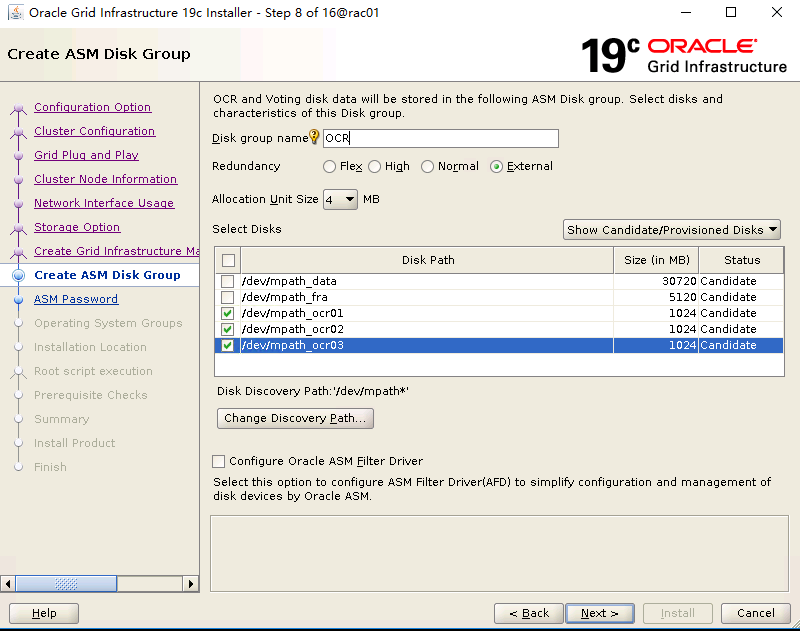Select the Normal redundancy option
The image size is (800, 631).
(427, 166)
